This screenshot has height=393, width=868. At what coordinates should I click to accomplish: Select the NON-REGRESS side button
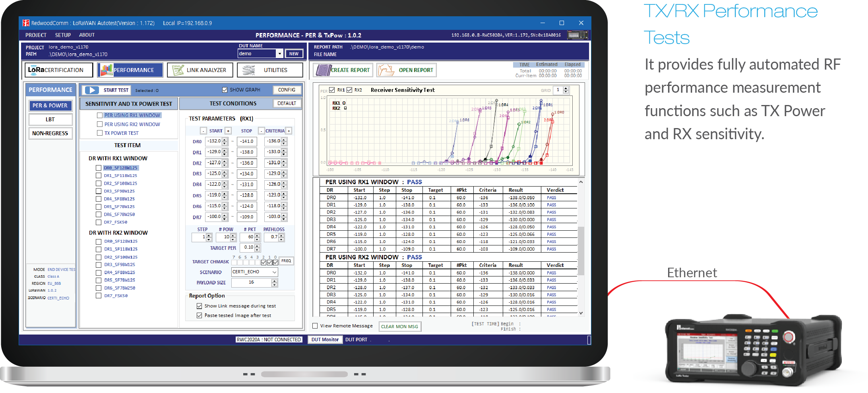(50, 133)
